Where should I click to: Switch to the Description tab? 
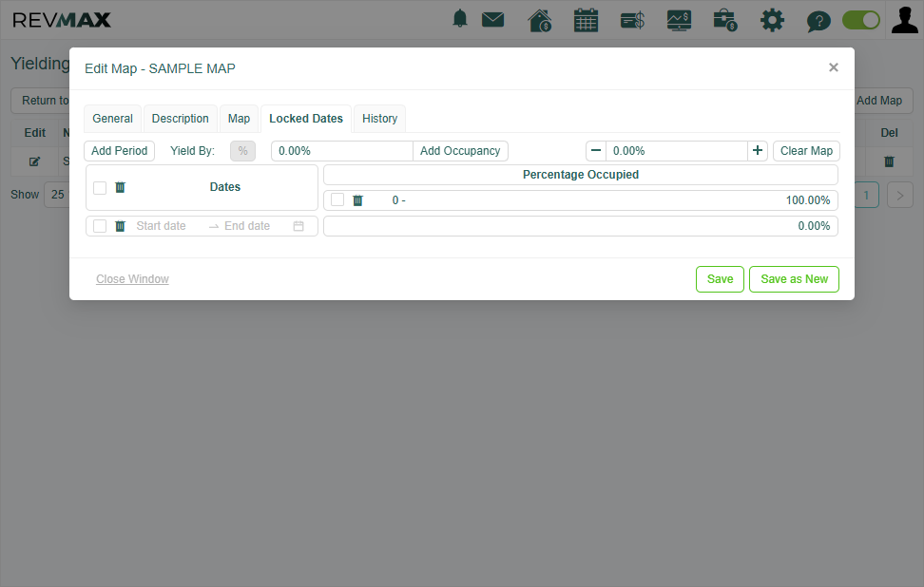[x=181, y=119]
